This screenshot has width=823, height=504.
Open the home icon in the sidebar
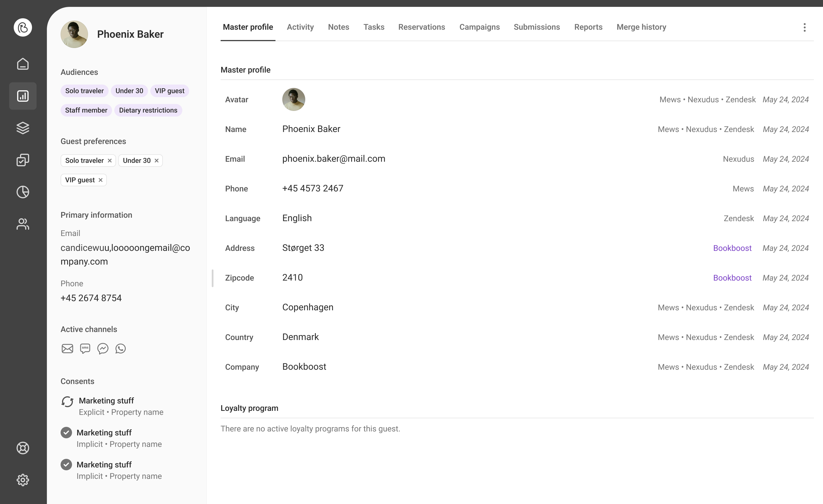tap(23, 64)
